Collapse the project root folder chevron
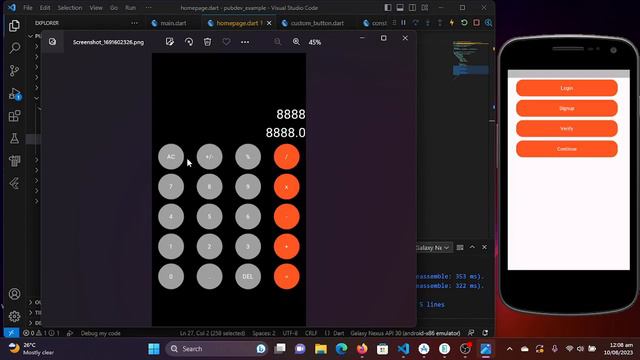 pyautogui.click(x=30, y=36)
